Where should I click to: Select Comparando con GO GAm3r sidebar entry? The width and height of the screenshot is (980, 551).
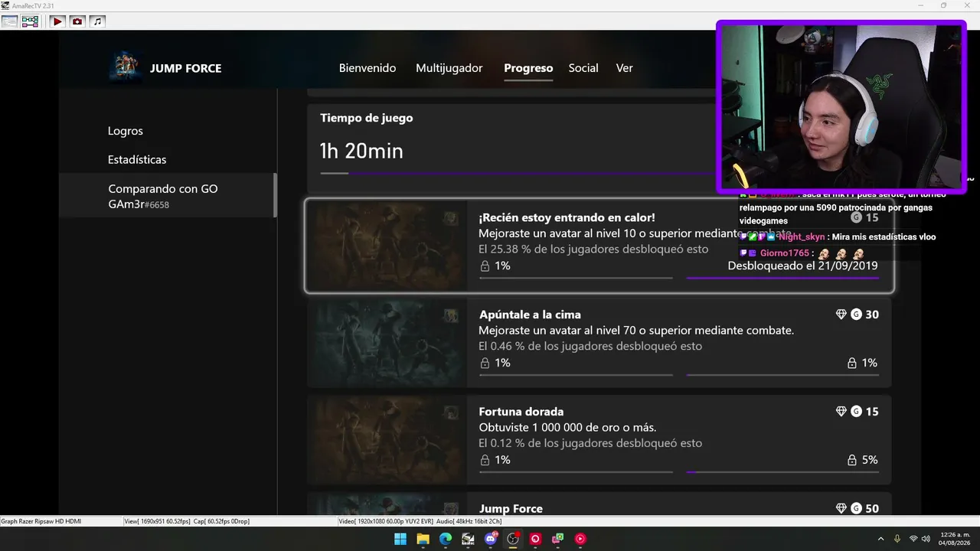(168, 196)
